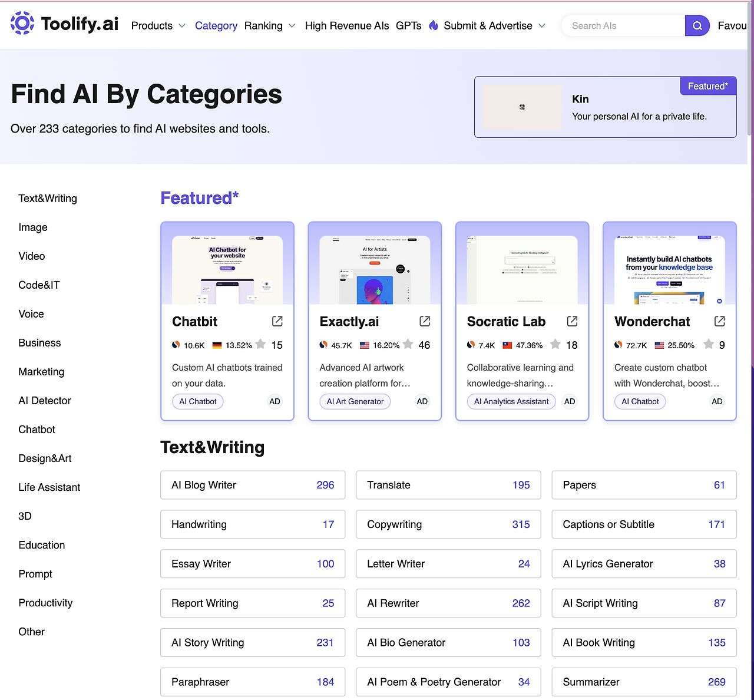Open Exactly.ai external link icon
The height and width of the screenshot is (700, 754).
tap(425, 321)
